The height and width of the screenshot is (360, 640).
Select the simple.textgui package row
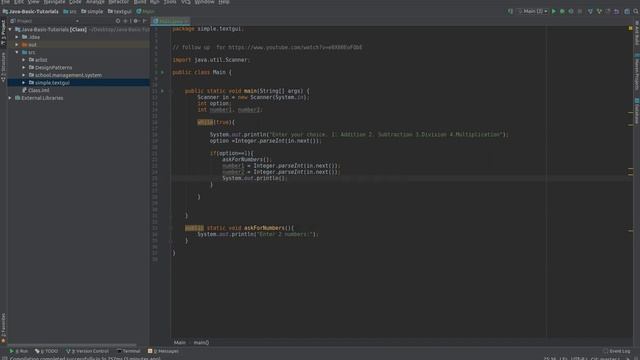click(78, 82)
